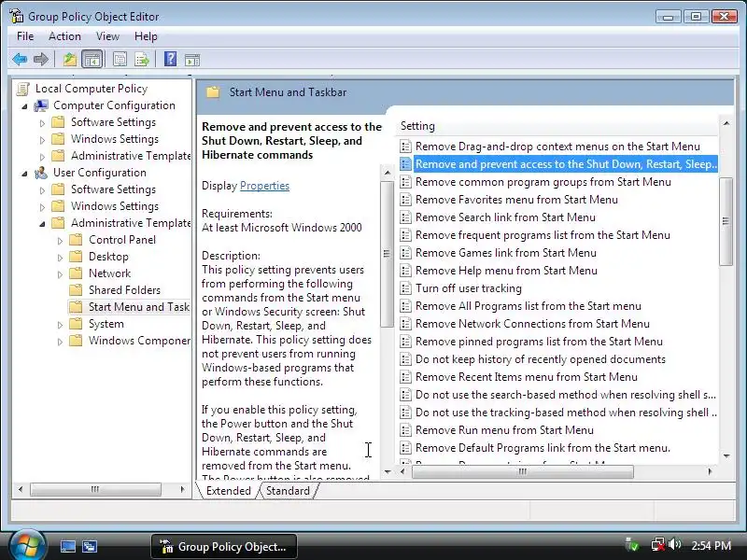Click the network status tray icon
Screen dimensions: 747x560
pos(658,544)
